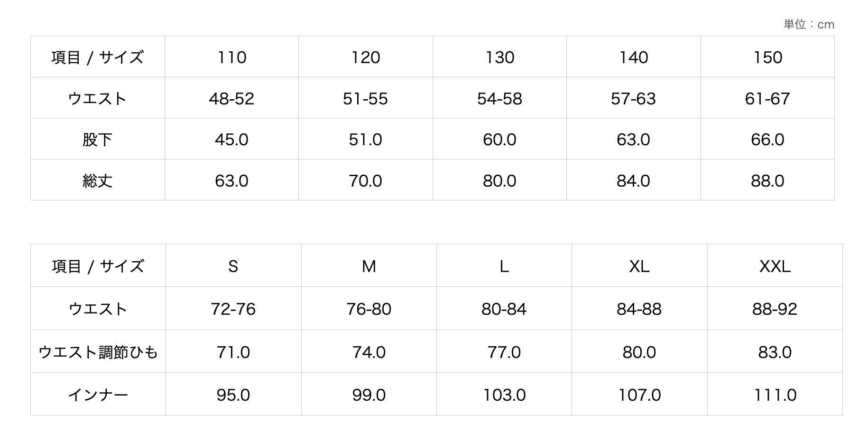Click the 股下 value 51.0
The height and width of the screenshot is (434, 868).
[365, 140]
